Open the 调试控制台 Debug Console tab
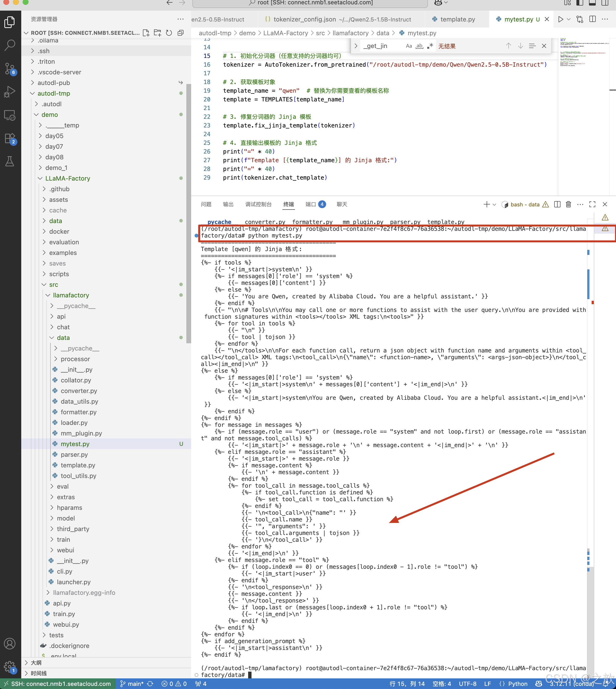Viewport: 616px width, 689px height. click(x=259, y=204)
